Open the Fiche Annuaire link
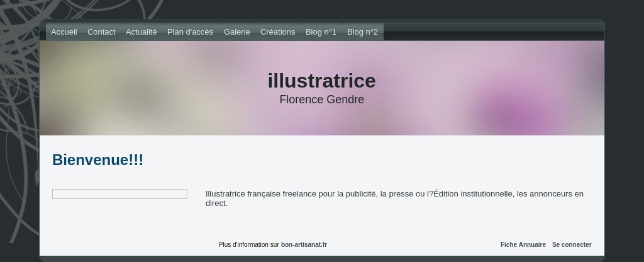Screen dimensions: 644x262 pyautogui.click(x=523, y=244)
